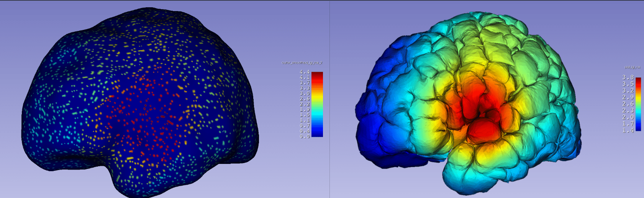Viewport: 644px width, 198px height.
Task: Click the outer_smoothed_lgi_res_2 legend title
Action: click(302, 63)
